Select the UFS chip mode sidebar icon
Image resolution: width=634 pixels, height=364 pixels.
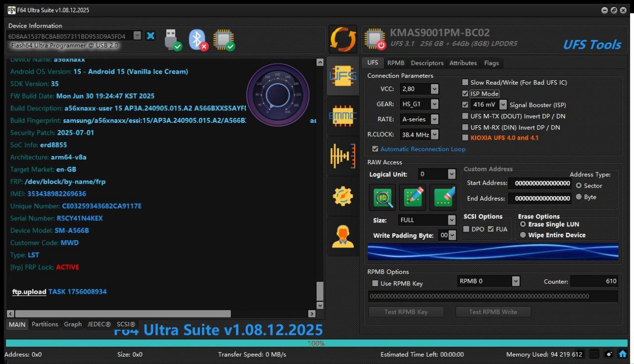pos(343,76)
